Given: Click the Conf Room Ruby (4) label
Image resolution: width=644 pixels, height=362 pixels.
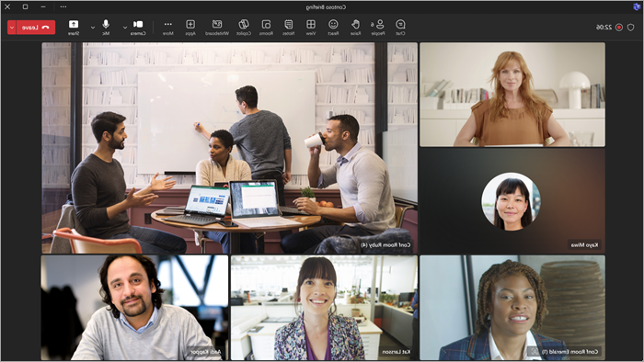Looking at the screenshot, I should (x=385, y=244).
